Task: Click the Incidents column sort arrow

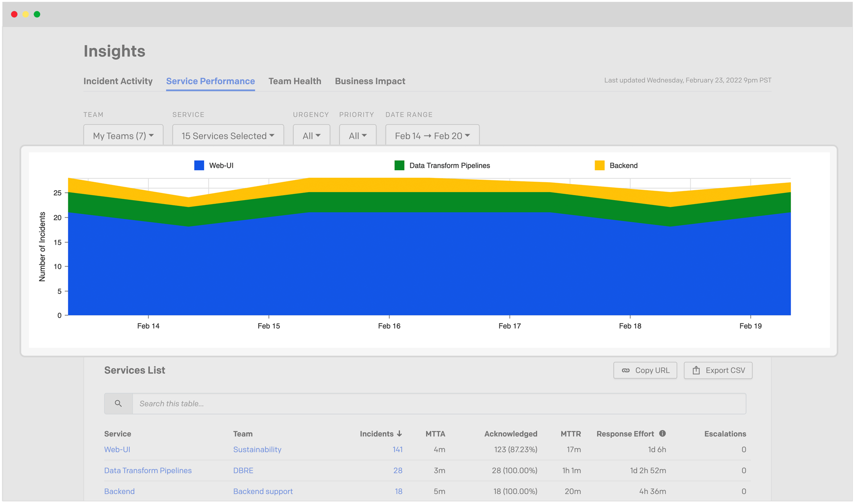Action: pos(399,434)
